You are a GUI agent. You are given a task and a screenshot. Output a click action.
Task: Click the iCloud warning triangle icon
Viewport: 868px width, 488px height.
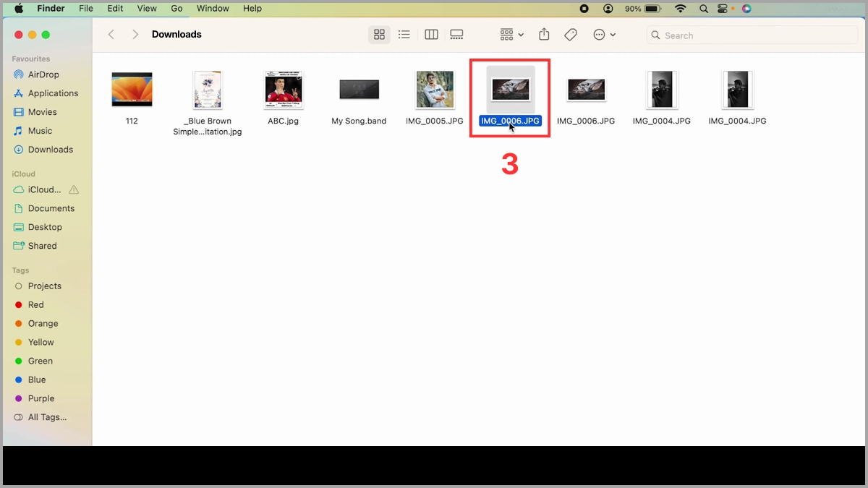pyautogui.click(x=74, y=189)
